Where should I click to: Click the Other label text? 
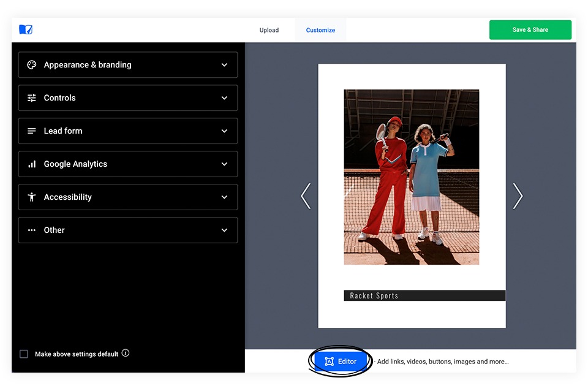click(55, 230)
